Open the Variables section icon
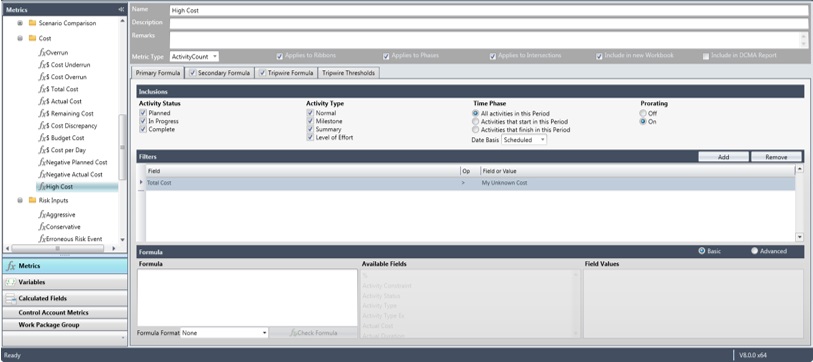Viewport: 813px width, 362px height. [10, 282]
